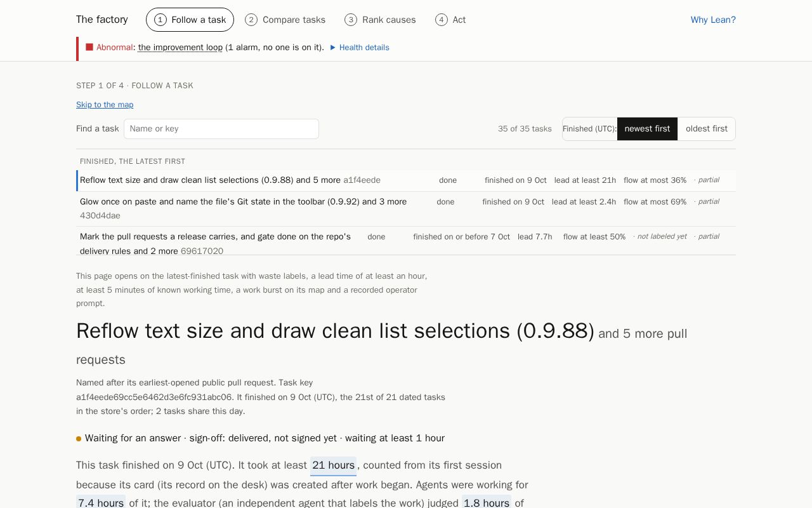Click finished on or before 7 Oct
This screenshot has width=812, height=508.
click(461, 237)
